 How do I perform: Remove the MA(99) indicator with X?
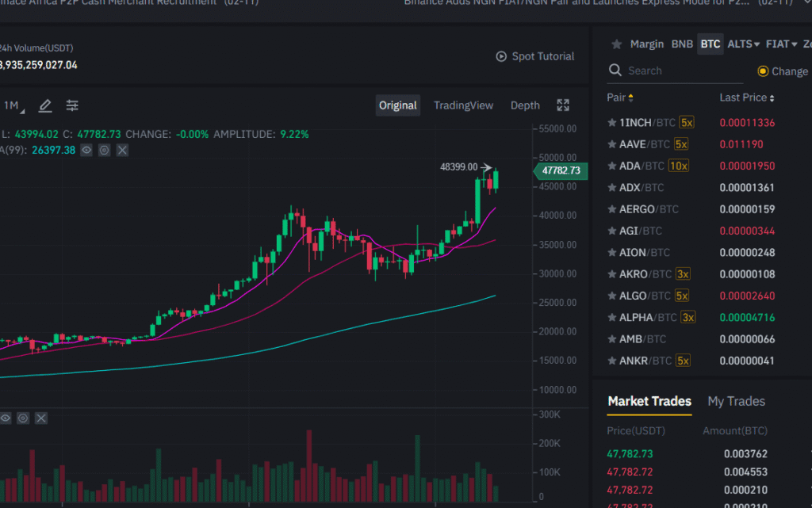pyautogui.click(x=121, y=150)
